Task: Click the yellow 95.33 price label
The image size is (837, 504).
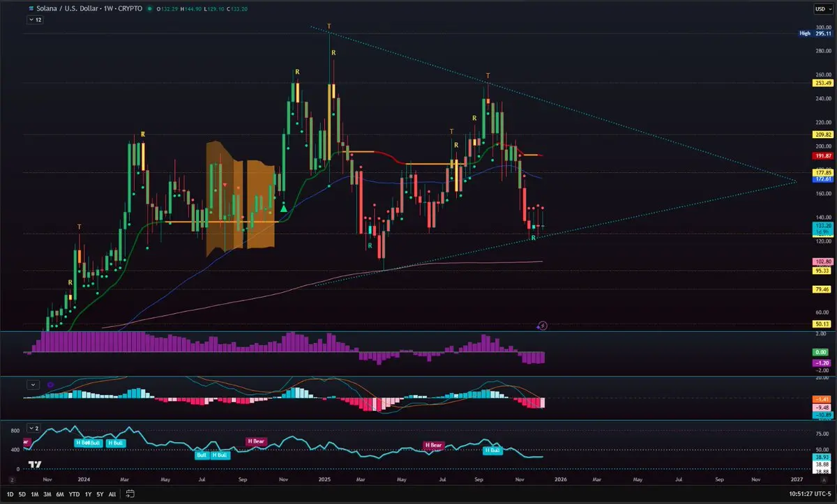Action: coord(823,270)
